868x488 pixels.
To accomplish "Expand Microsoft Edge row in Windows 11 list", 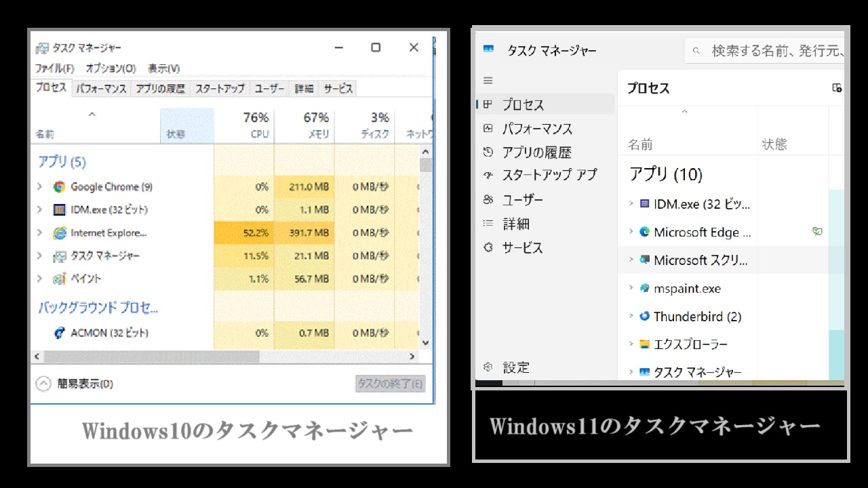I will (631, 232).
